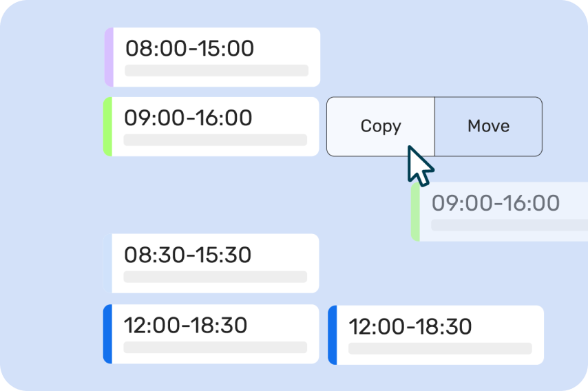The height and width of the screenshot is (391, 588).
Task: Click the pale green strip on ghost card
Action: pos(415,212)
